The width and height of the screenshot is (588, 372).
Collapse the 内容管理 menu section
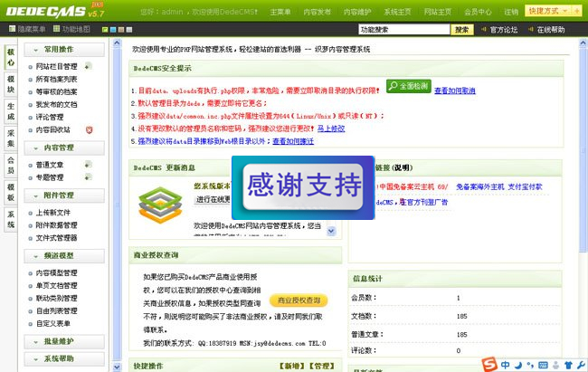coord(64,148)
